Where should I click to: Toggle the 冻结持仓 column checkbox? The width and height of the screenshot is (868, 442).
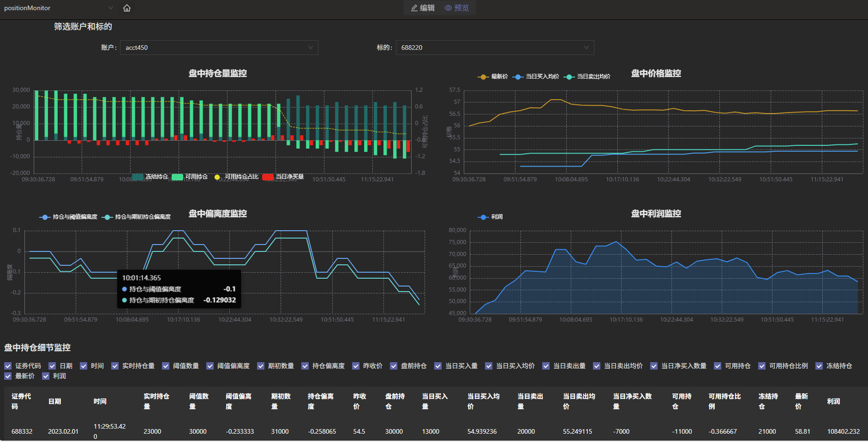click(819, 366)
